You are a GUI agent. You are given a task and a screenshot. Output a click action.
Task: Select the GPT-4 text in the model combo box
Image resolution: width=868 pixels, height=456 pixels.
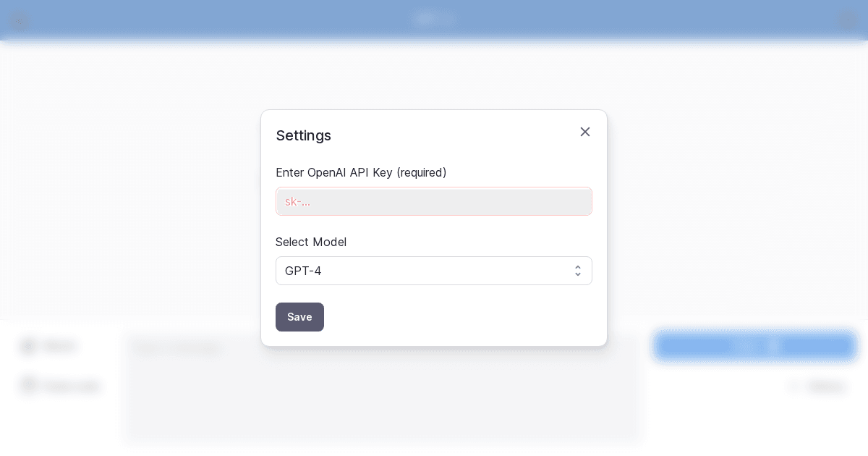[x=303, y=271]
